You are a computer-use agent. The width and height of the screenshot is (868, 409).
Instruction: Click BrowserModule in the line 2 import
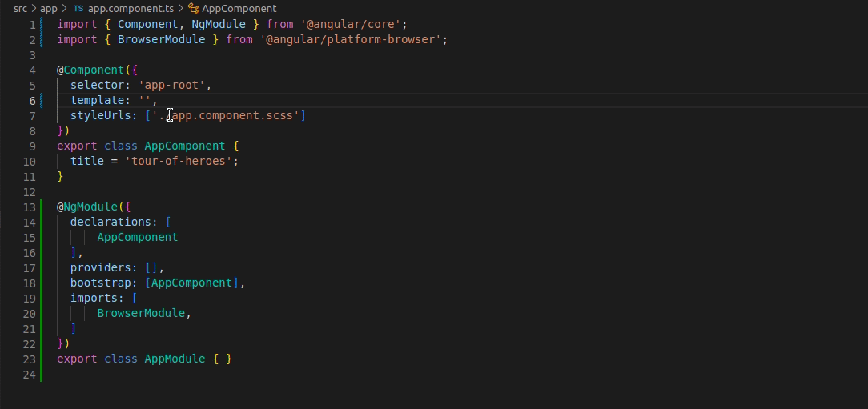pos(162,40)
